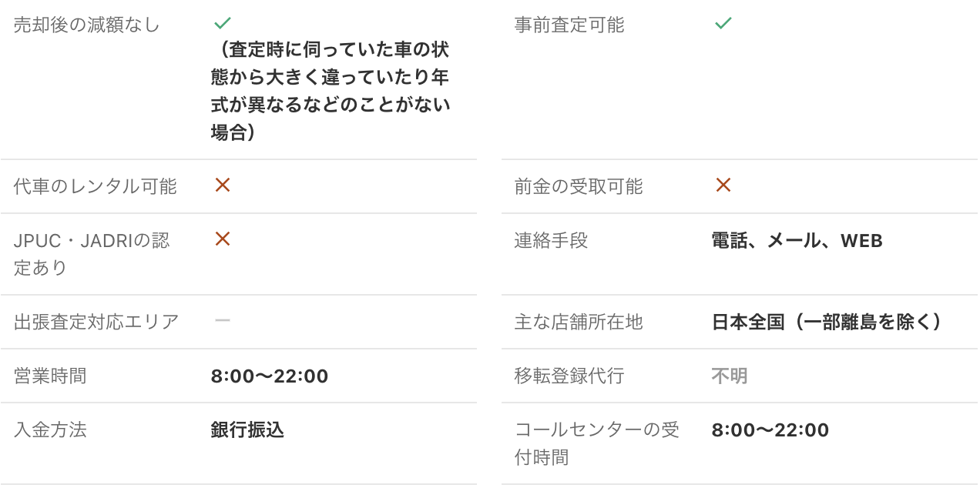Image resolution: width=980 pixels, height=488 pixels.
Task: Click the red X beside 代車のレンタル可能
Action: point(223,185)
